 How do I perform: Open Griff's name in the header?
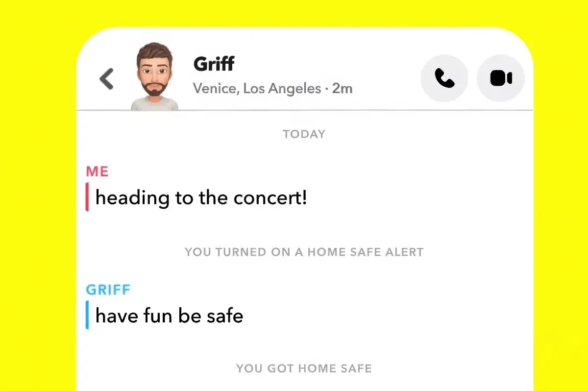214,63
